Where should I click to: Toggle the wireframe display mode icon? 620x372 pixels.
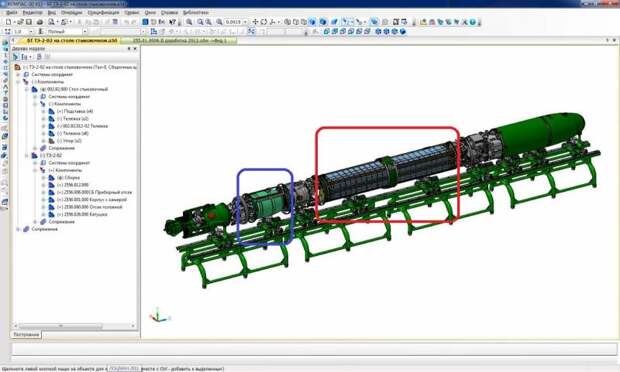287,22
